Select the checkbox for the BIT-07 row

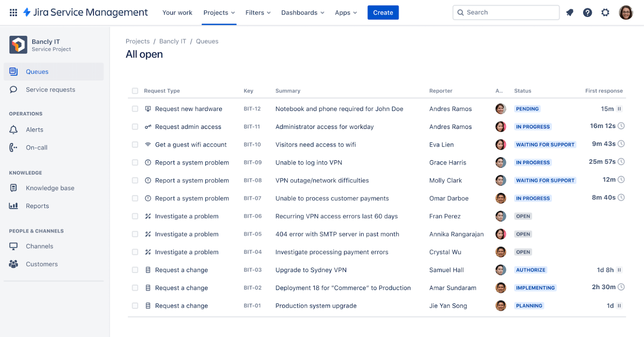point(135,198)
